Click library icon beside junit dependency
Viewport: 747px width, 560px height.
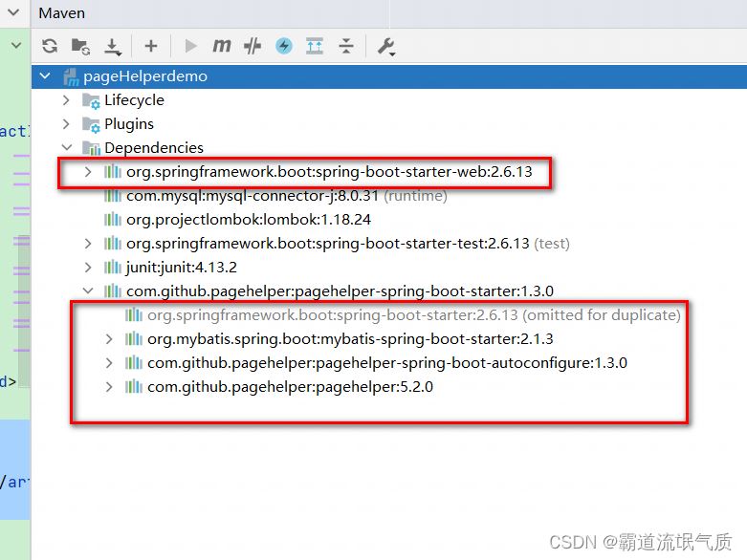click(113, 267)
